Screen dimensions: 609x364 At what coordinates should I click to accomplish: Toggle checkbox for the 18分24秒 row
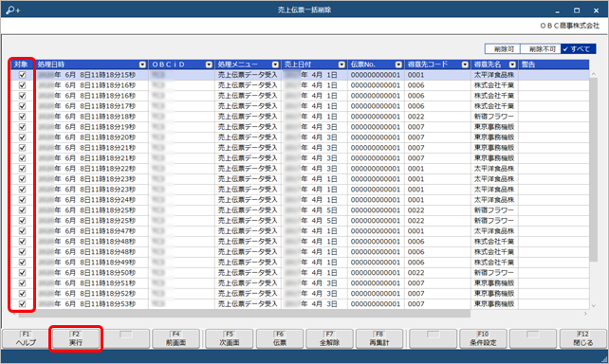(x=22, y=200)
